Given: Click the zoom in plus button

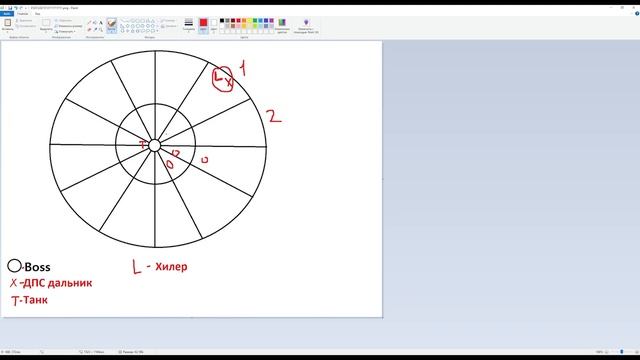Looking at the screenshot, I should click(637, 352).
